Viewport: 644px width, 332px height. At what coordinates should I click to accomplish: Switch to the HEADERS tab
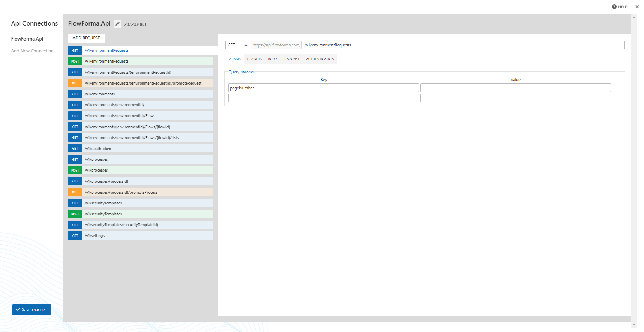click(254, 59)
